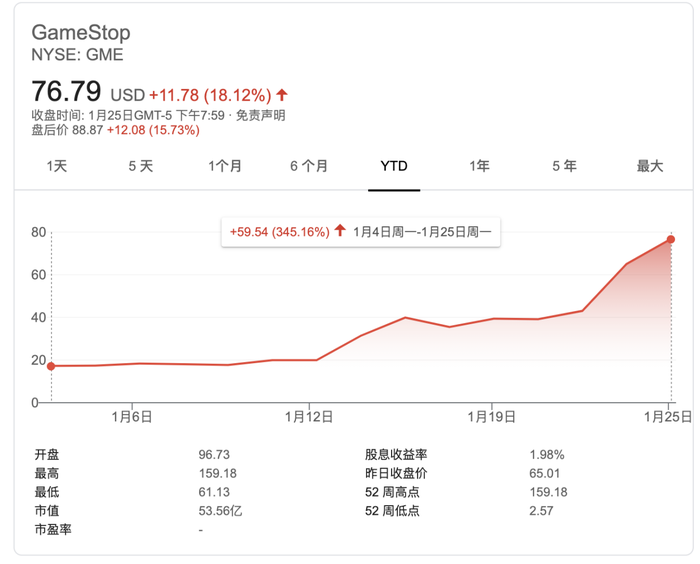Image resolution: width=700 pixels, height=564 pixels.
Task: Open the 1个月 chart range
Action: 225,166
